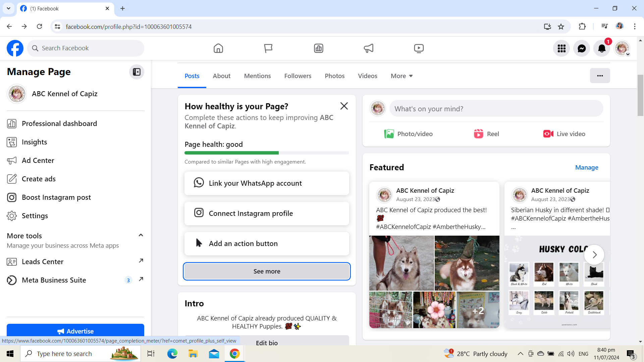Open the Facebook Home icon
Screen dimensions: 644x362
[218, 48]
